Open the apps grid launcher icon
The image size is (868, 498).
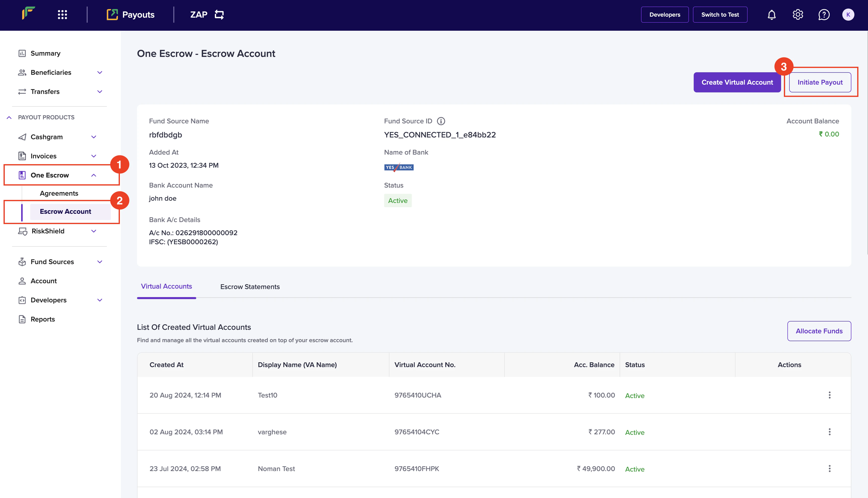pos(62,15)
